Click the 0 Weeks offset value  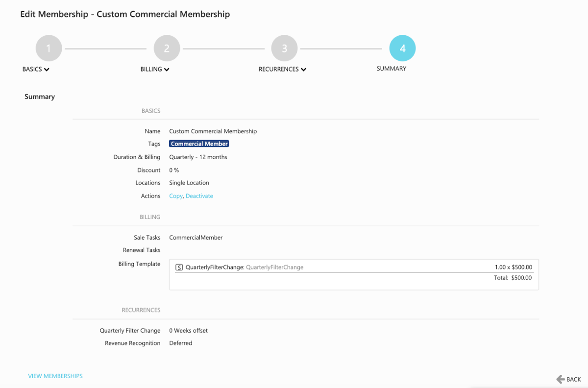pos(188,331)
